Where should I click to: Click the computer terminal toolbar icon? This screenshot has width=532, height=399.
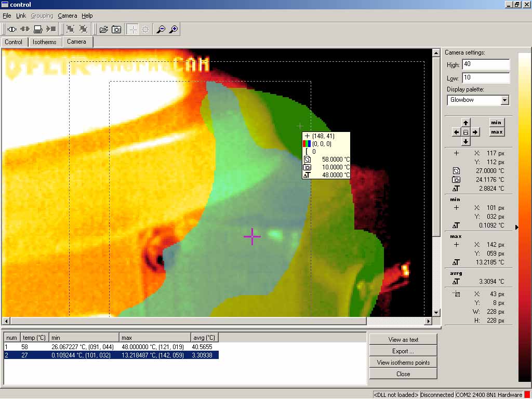[38, 30]
